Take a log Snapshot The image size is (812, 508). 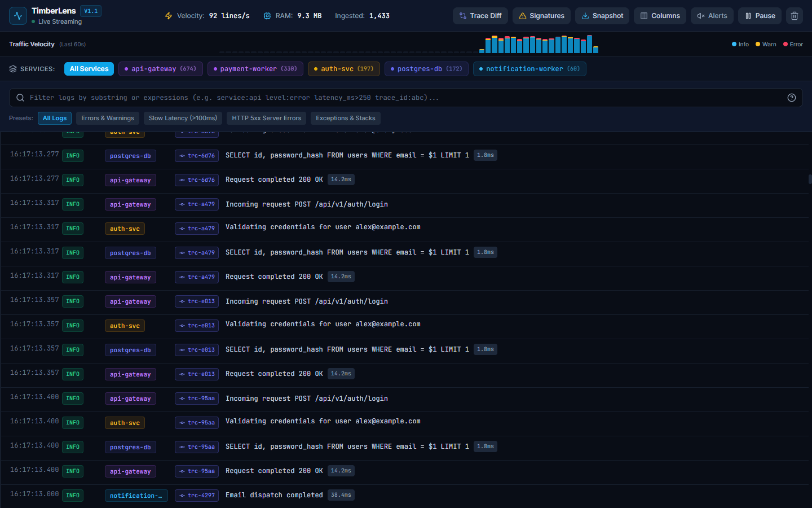(x=602, y=16)
